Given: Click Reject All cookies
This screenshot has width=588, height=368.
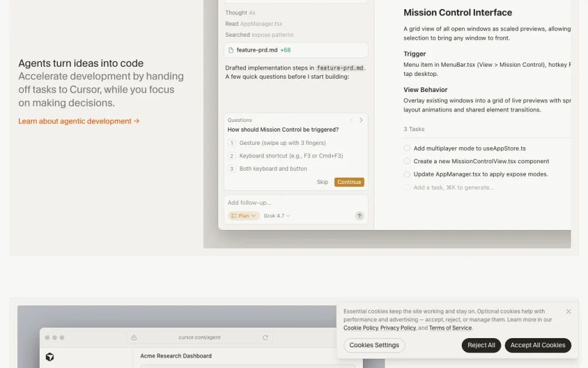Looking at the screenshot, I should tap(481, 345).
